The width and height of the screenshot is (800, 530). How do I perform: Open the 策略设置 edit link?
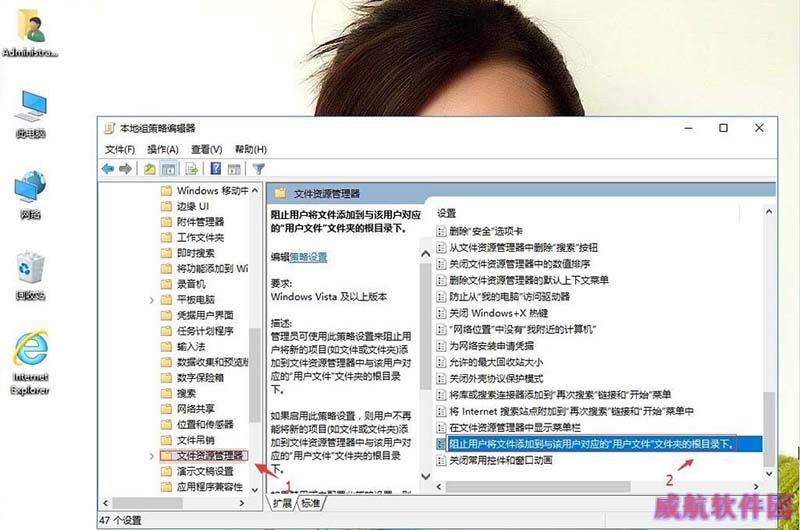[x=308, y=257]
